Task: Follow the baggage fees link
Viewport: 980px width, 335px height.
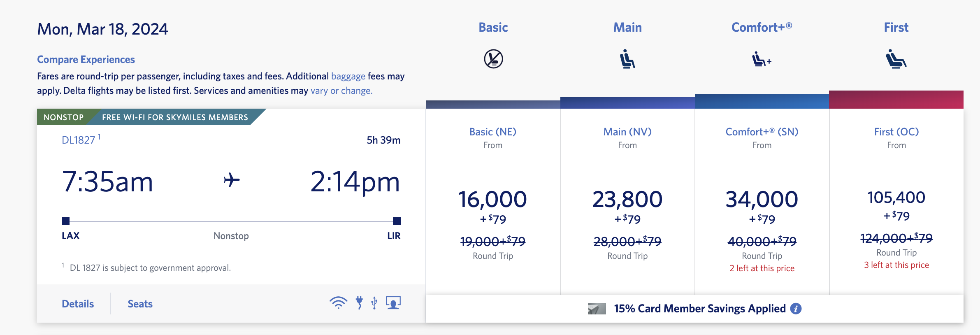Action: point(348,76)
